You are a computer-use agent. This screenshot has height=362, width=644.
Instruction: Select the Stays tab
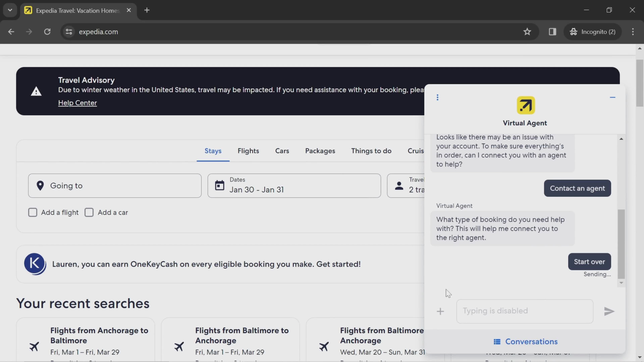click(x=213, y=151)
